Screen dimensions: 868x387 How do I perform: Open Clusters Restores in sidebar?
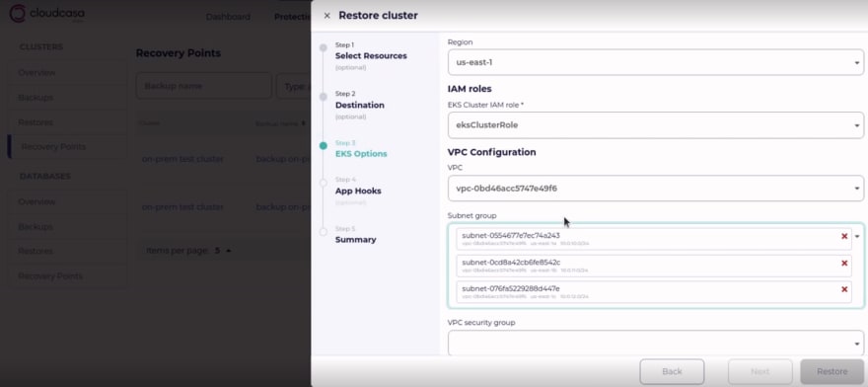(66, 122)
